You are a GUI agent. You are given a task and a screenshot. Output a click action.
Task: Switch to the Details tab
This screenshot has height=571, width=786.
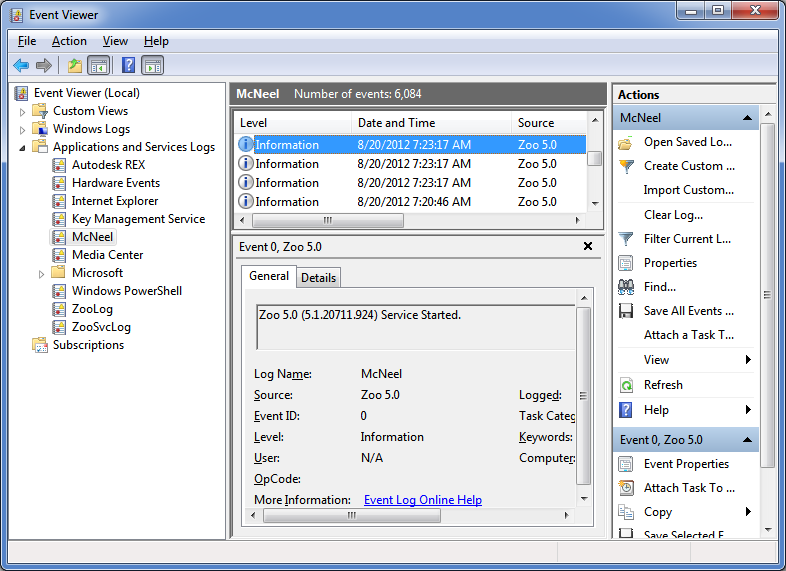tap(318, 278)
